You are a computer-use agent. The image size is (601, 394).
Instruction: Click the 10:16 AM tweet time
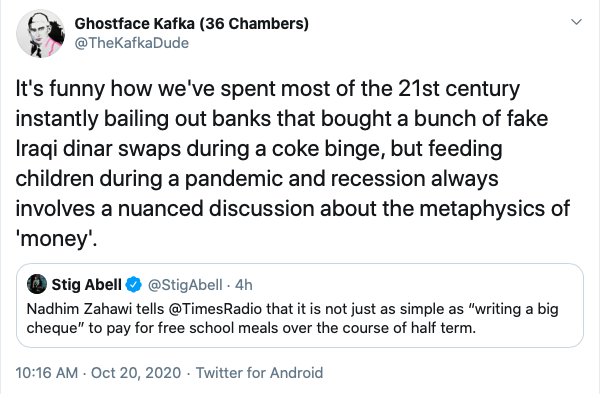point(46,373)
